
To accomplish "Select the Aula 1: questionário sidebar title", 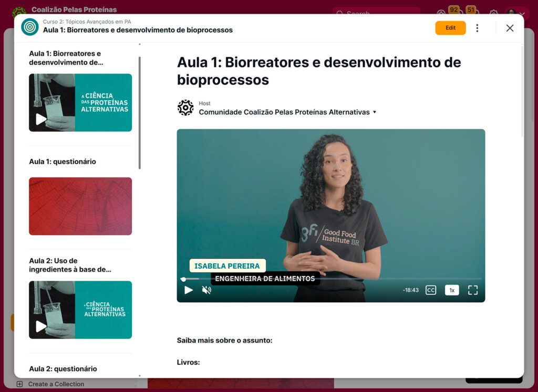I will [63, 162].
